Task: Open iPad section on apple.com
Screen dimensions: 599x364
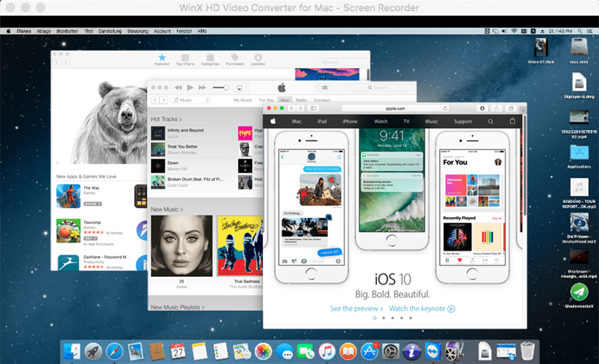Action: click(322, 122)
